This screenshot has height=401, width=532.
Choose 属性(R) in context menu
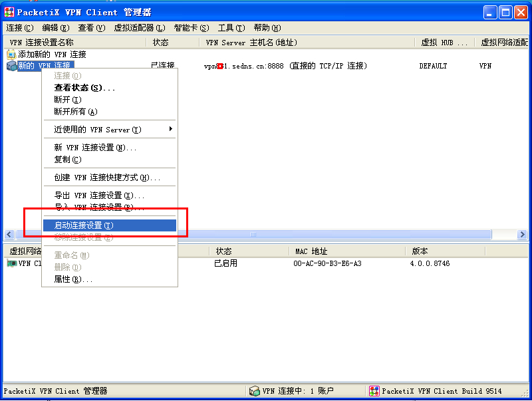tap(110, 279)
